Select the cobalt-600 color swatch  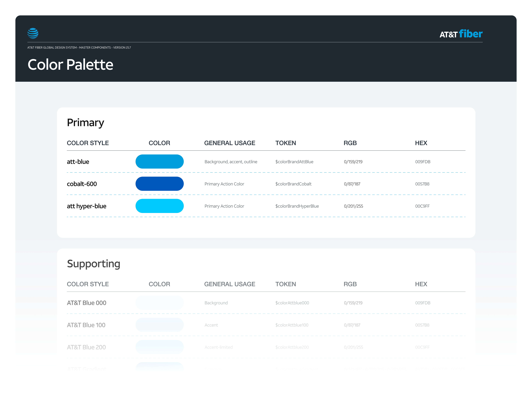click(160, 184)
